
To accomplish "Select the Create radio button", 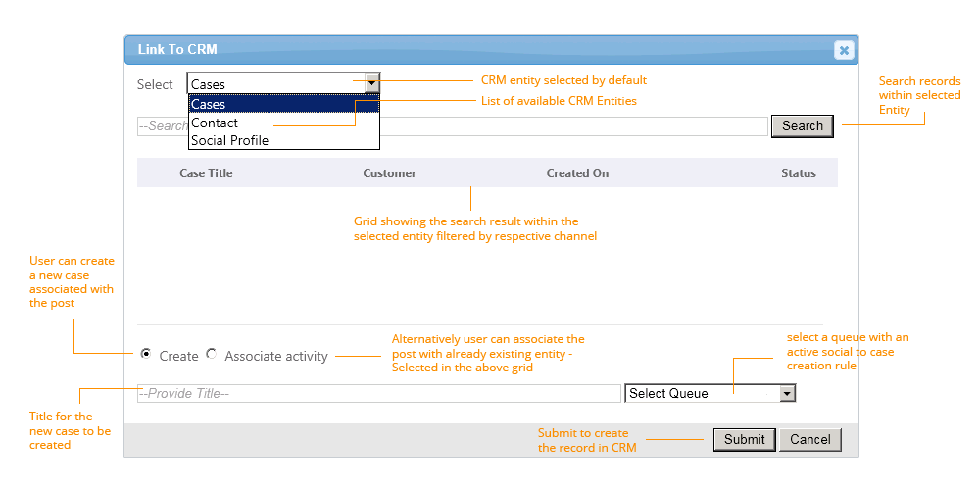I will (146, 354).
